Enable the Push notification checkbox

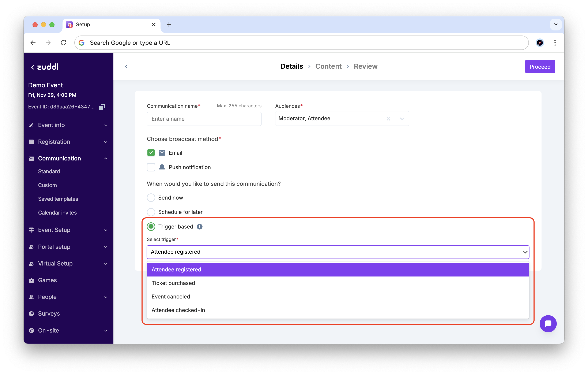151,167
